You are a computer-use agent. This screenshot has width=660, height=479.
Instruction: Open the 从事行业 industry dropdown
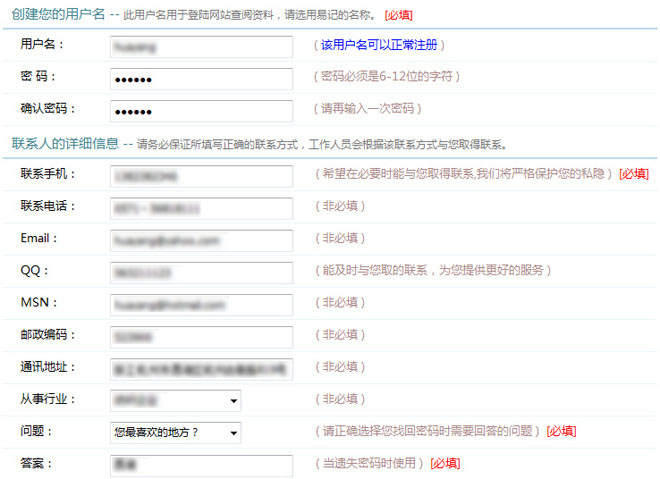(x=175, y=400)
